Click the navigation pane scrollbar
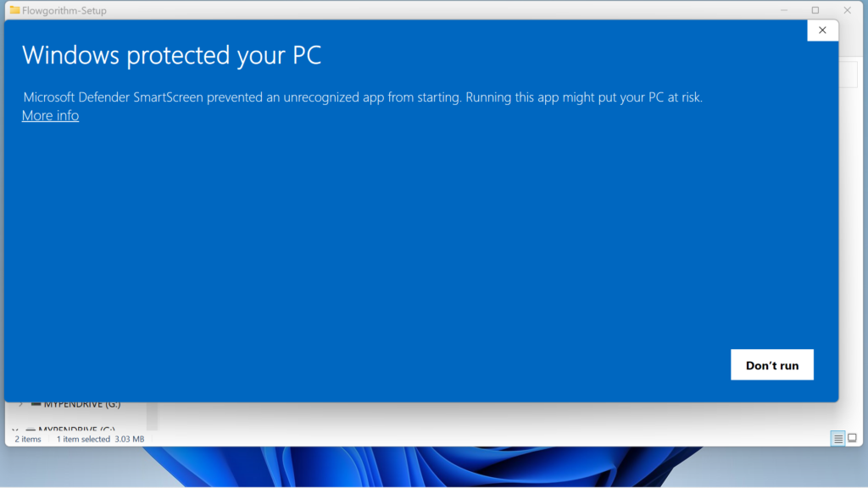 coord(151,417)
